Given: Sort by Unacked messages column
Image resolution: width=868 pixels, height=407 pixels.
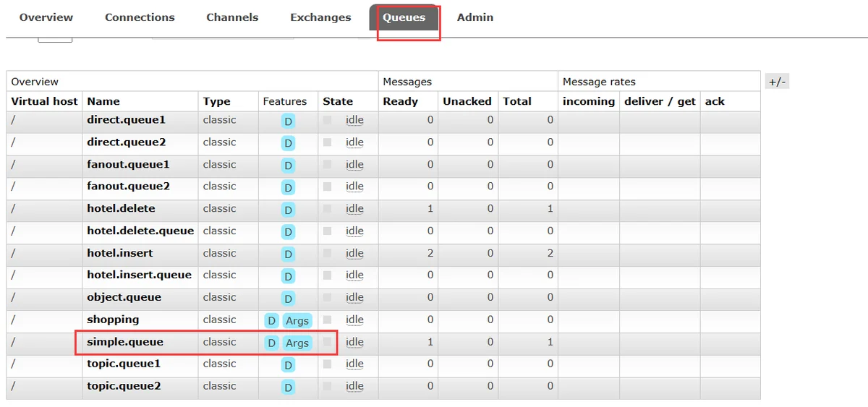Looking at the screenshot, I should pyautogui.click(x=467, y=101).
